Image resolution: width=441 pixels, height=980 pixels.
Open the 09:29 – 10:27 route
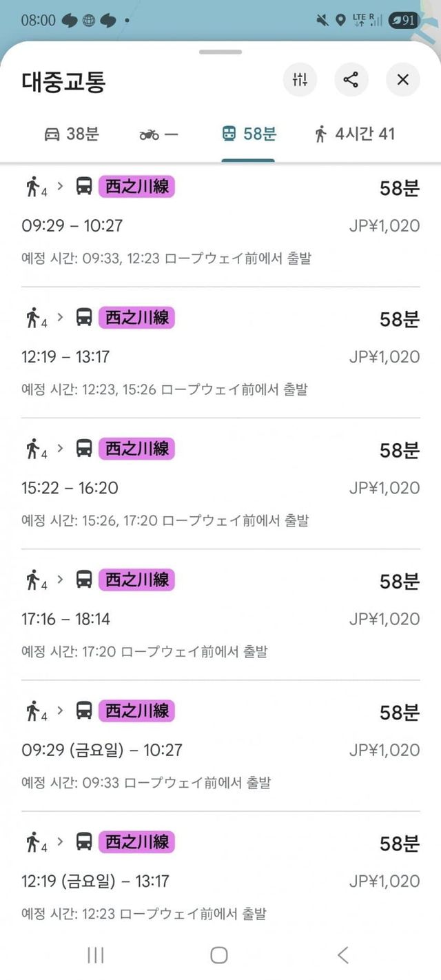[x=220, y=225]
